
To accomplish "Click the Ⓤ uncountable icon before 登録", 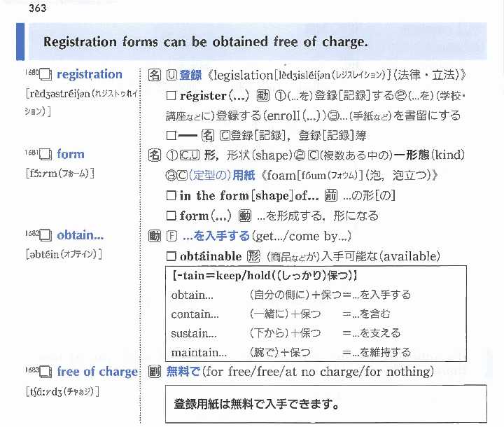I will click(x=171, y=75).
